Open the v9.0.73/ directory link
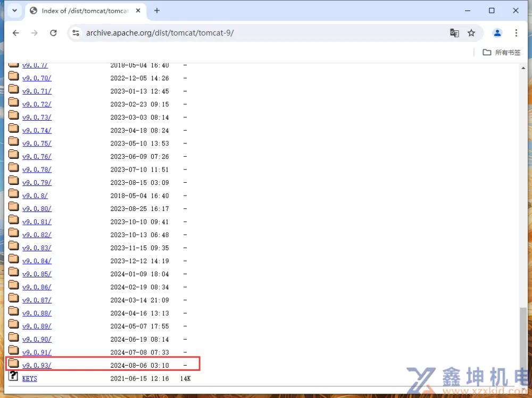This screenshot has width=532, height=398. (x=37, y=117)
